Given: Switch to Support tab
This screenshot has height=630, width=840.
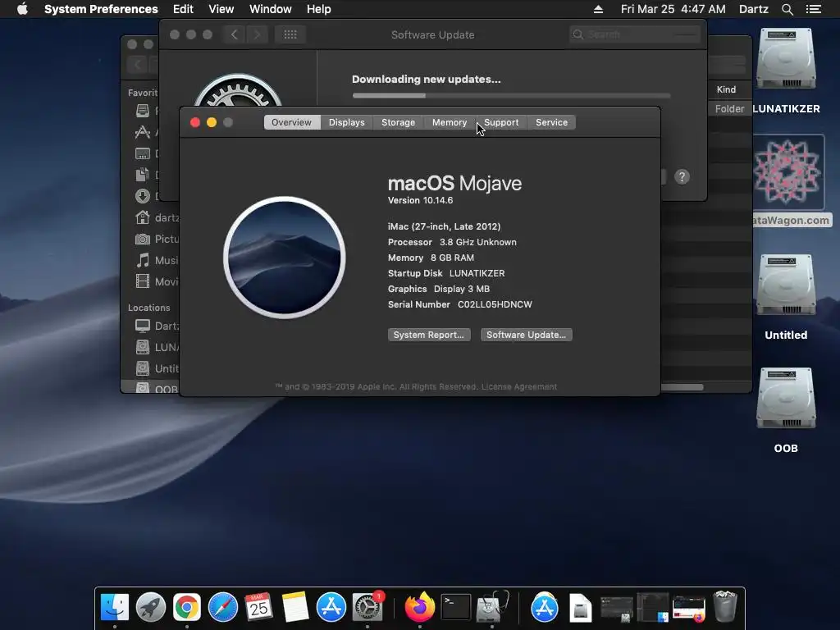Looking at the screenshot, I should (x=501, y=122).
